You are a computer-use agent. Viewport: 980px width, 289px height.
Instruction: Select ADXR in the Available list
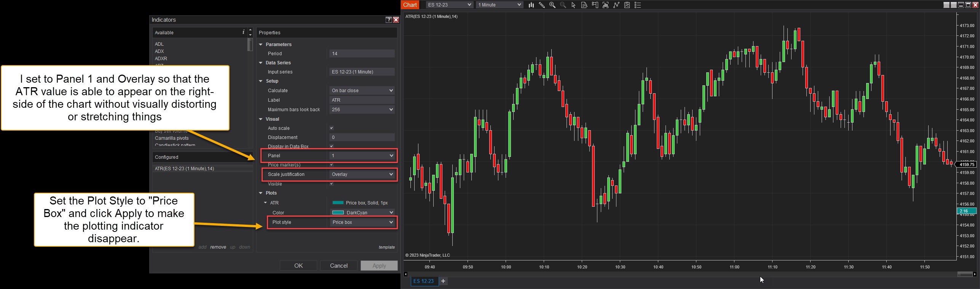[x=161, y=59]
